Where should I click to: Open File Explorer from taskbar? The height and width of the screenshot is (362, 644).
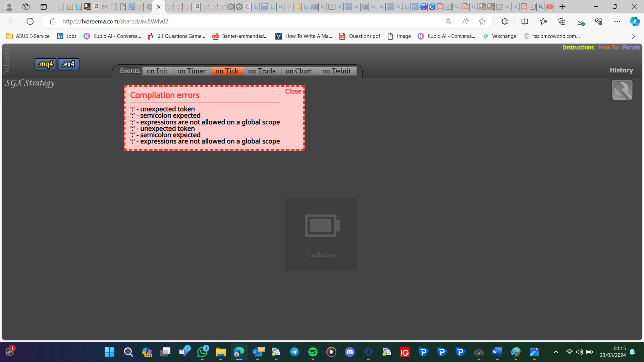(220, 352)
